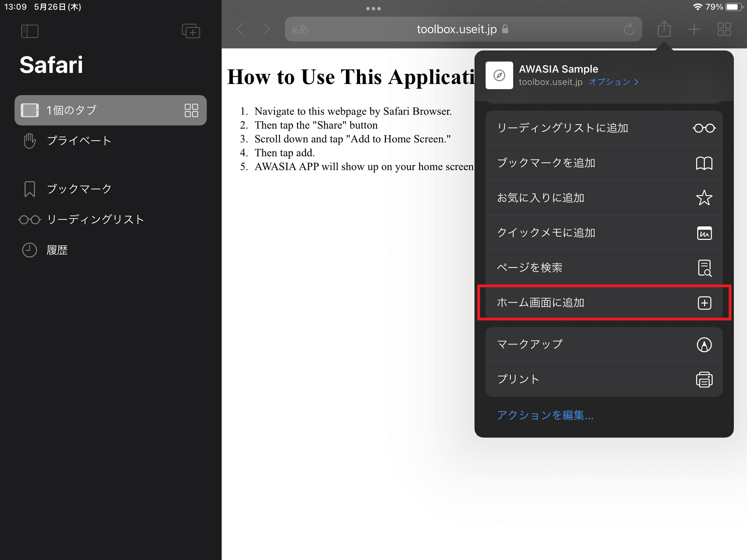Tap the Wi-Fi status icon
The height and width of the screenshot is (560, 747).
click(697, 7)
